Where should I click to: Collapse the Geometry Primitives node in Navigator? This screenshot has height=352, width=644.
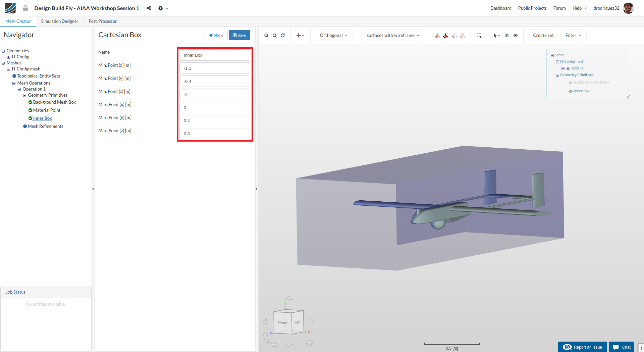pos(24,95)
